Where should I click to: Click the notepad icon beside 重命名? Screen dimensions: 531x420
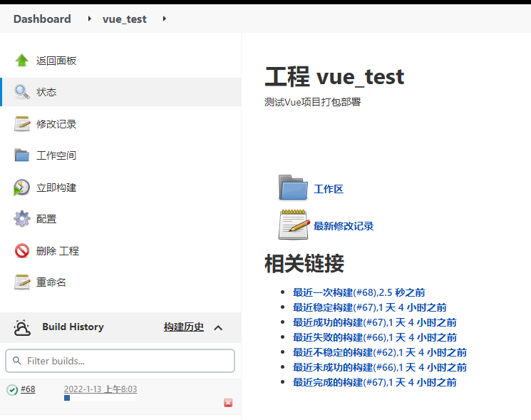[22, 282]
